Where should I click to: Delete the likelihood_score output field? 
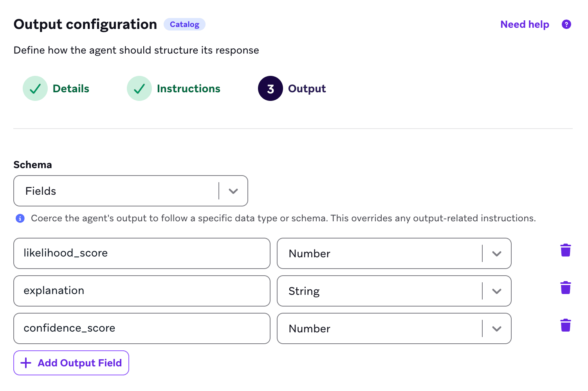click(566, 250)
